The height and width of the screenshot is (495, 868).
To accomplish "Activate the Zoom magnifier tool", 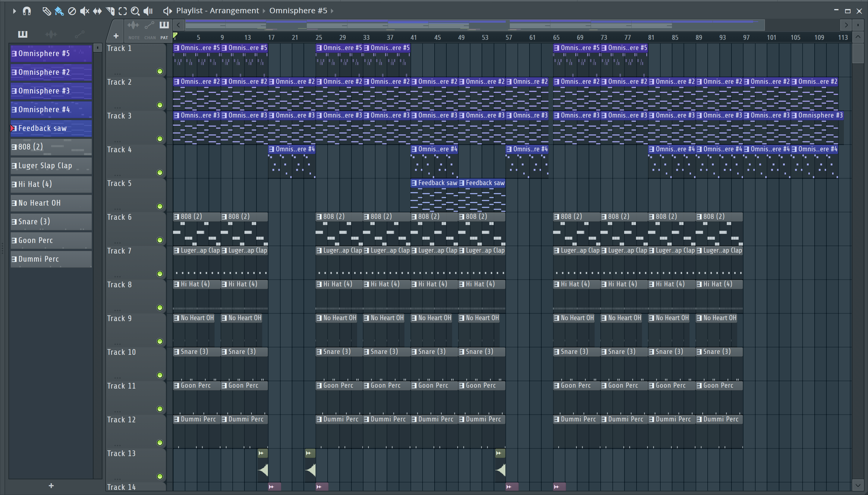I will [135, 11].
